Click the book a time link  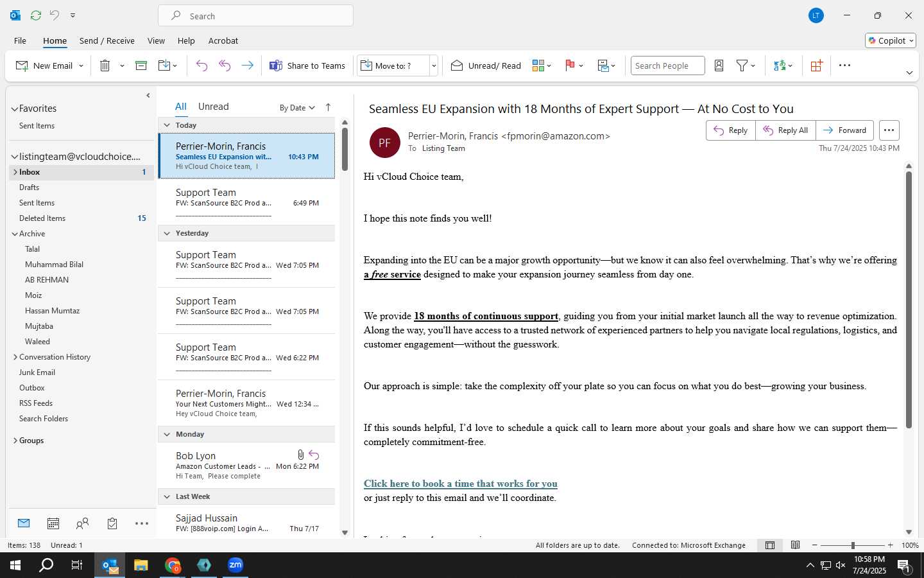click(461, 484)
